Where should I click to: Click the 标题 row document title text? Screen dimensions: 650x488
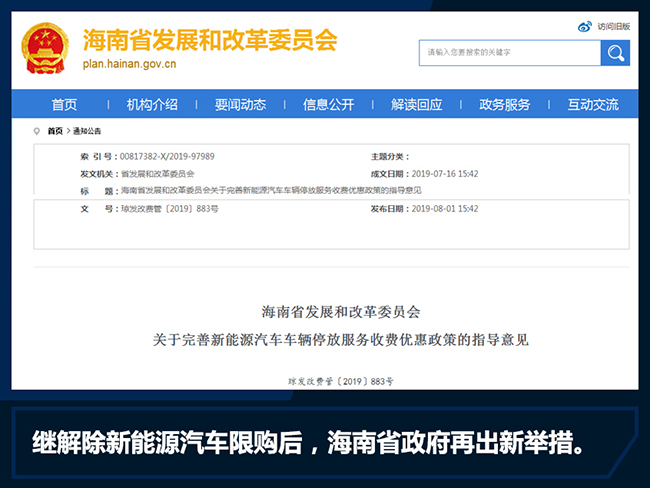click(271, 190)
